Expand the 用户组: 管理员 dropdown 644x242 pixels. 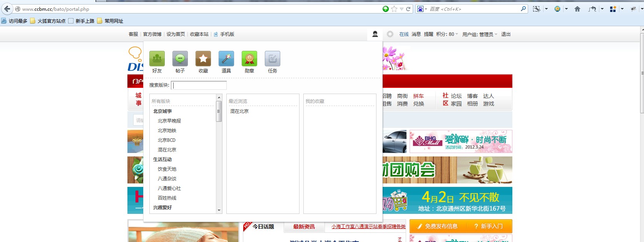tap(480, 34)
